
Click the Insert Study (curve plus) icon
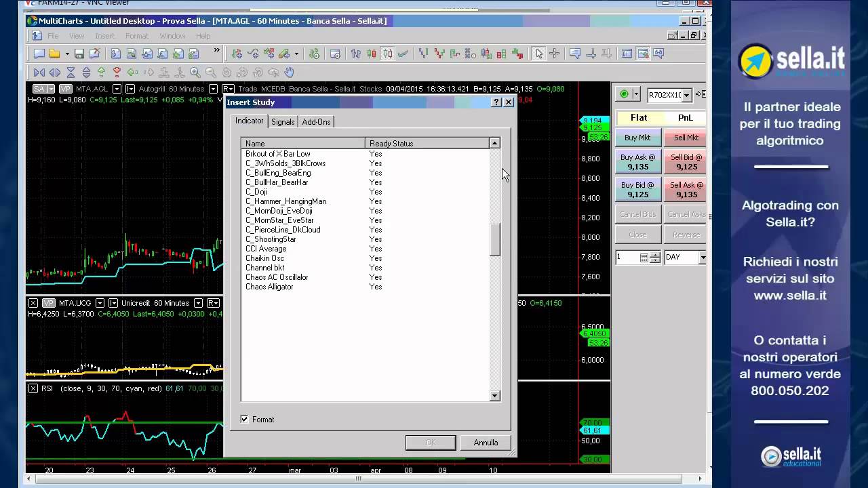coord(253,54)
